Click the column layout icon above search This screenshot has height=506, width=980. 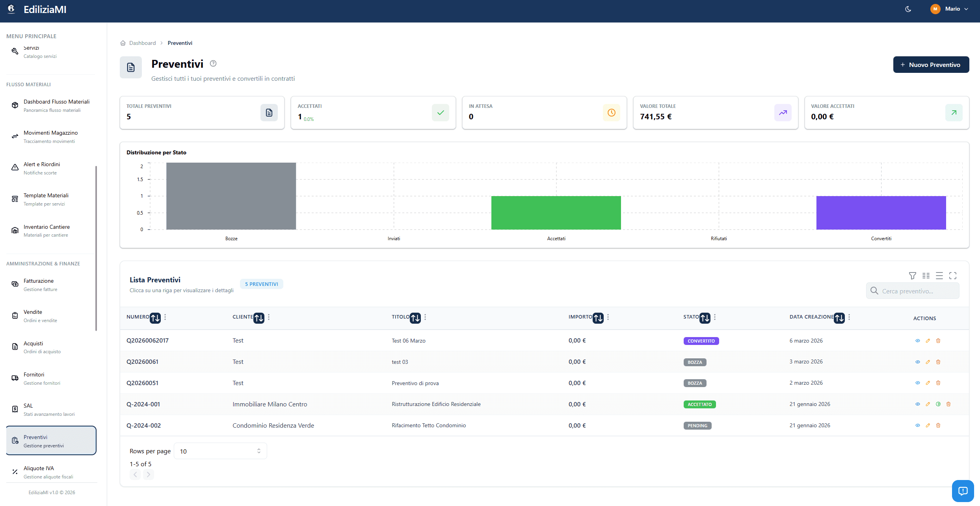[926, 276]
